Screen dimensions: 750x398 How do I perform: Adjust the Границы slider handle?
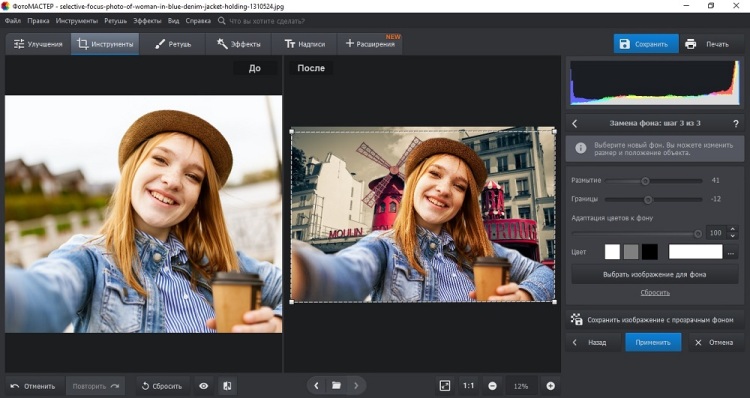648,199
